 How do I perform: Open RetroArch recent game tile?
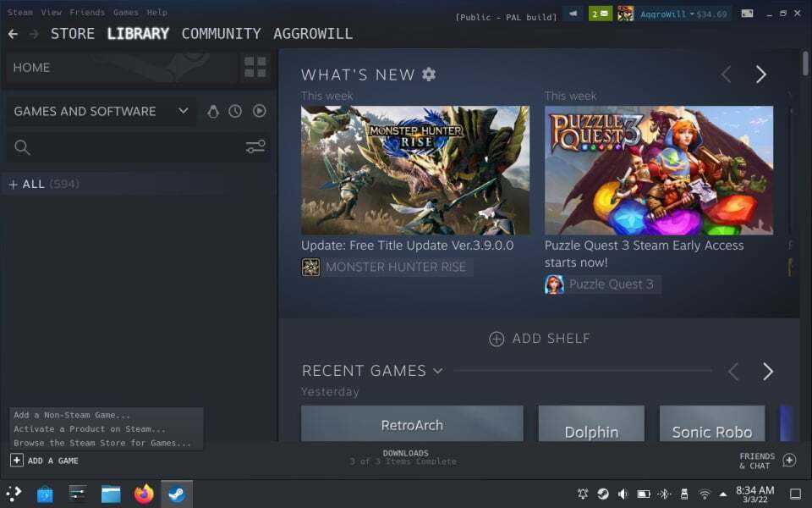[412, 423]
